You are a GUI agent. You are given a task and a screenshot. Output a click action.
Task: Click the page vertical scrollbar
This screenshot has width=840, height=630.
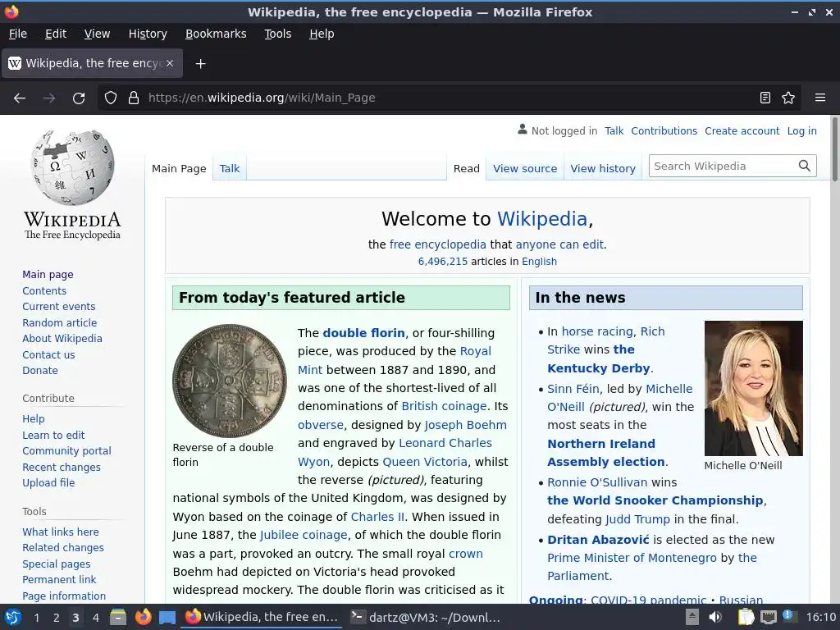pyautogui.click(x=834, y=150)
